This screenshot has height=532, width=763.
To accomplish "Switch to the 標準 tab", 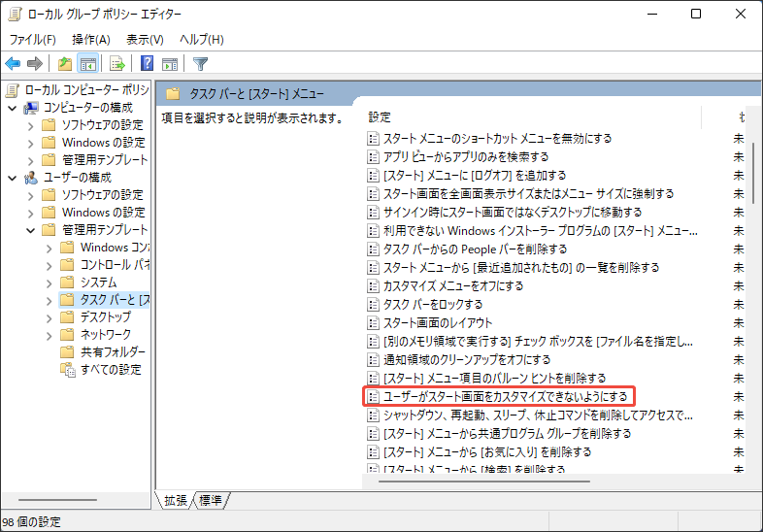I will pyautogui.click(x=211, y=500).
